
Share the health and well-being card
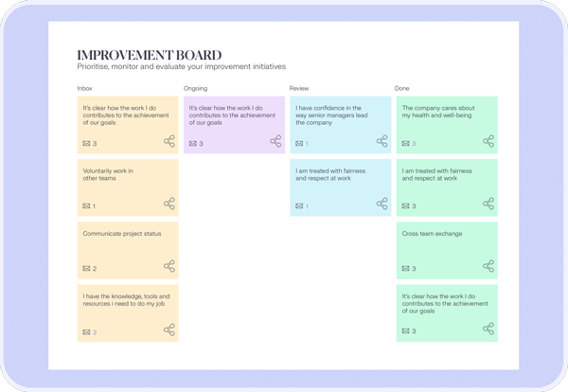tap(488, 141)
